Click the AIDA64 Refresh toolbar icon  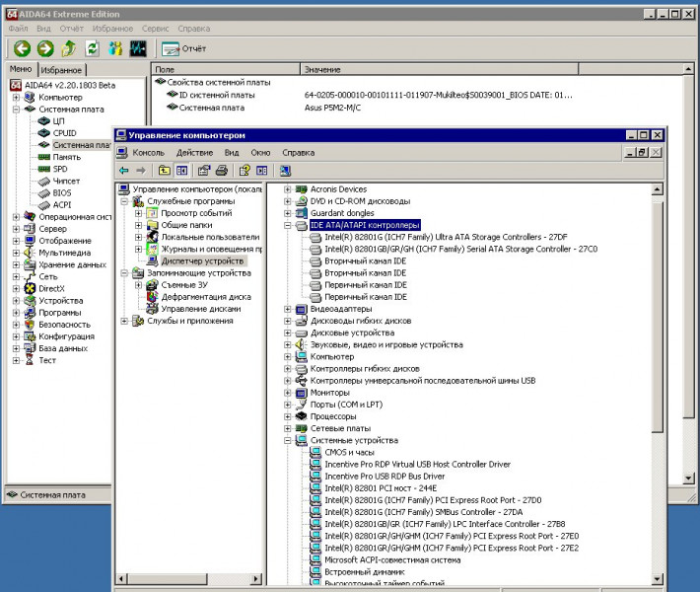(92, 48)
